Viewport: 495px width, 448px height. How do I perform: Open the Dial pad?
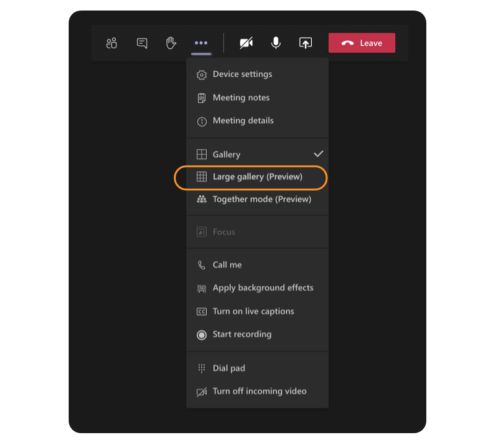pyautogui.click(x=257, y=368)
